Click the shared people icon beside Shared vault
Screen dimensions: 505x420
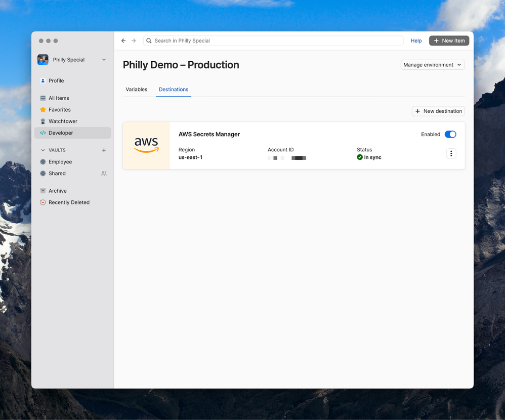click(104, 174)
